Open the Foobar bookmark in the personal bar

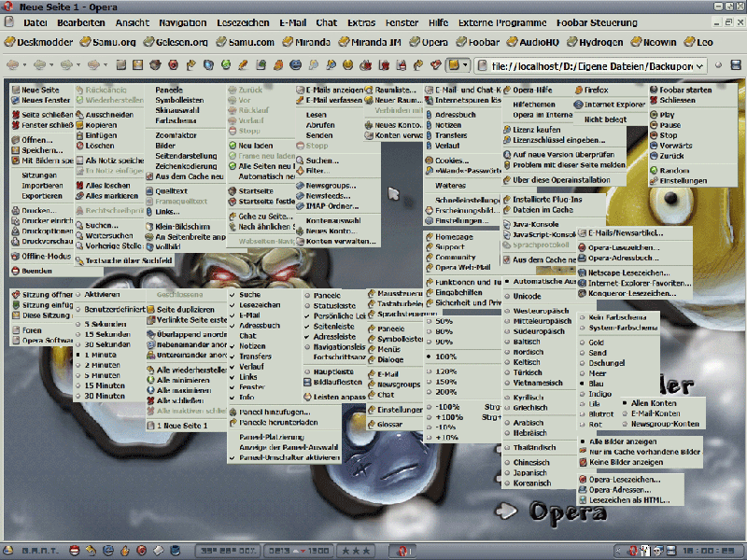point(478,42)
